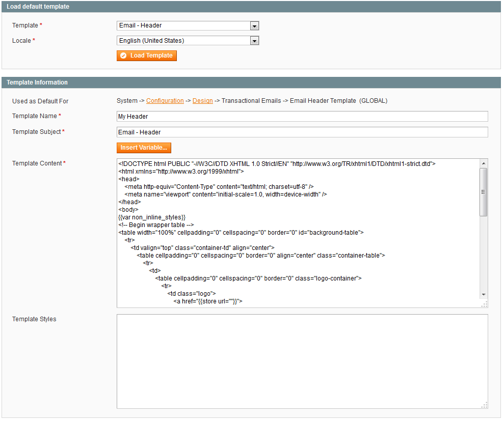Click the Template Content resize grip
Image resolution: width=504 pixels, height=421 pixels.
(x=484, y=304)
